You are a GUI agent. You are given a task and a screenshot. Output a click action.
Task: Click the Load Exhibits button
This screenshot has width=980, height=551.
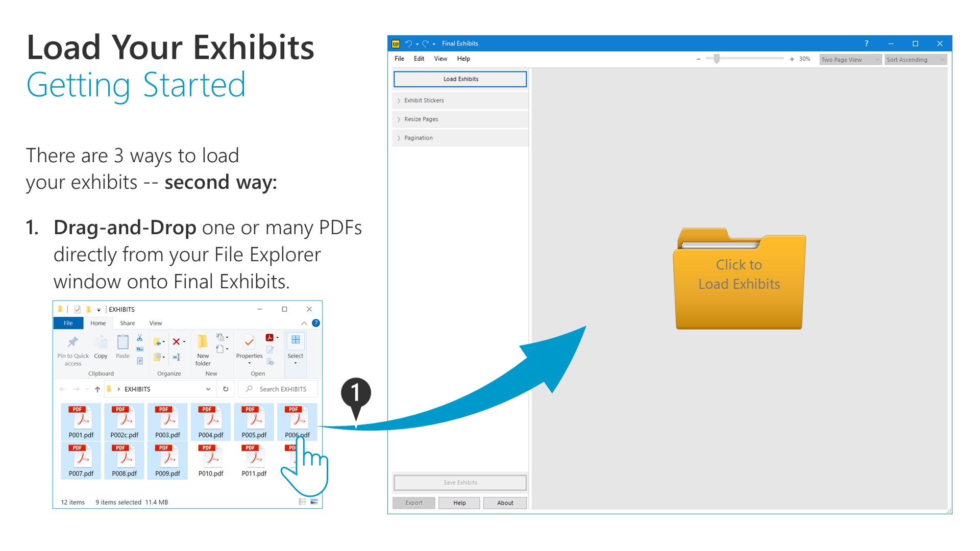click(x=460, y=79)
